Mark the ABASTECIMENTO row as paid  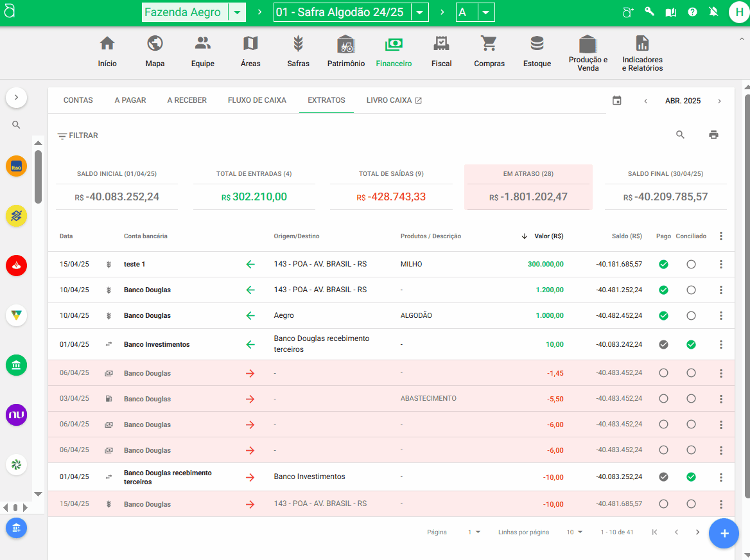663,399
